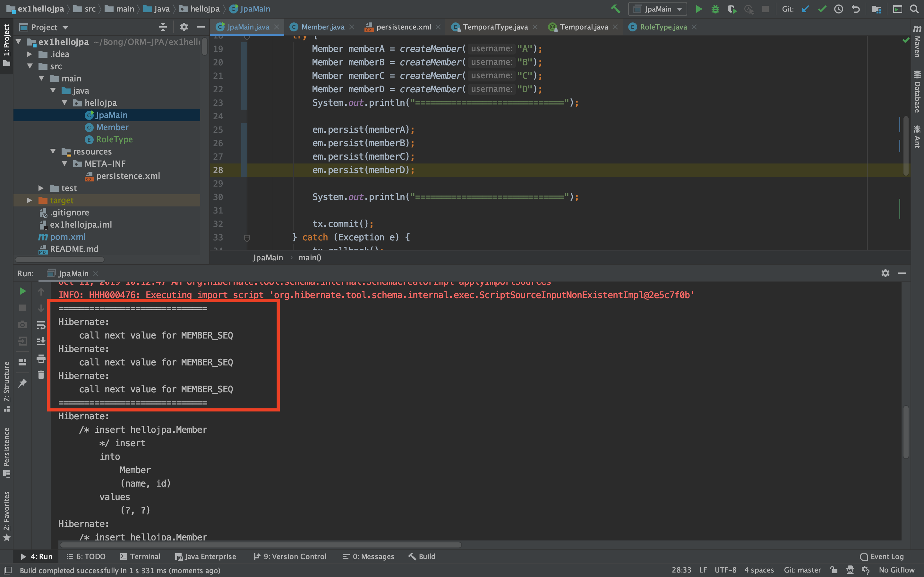Click the Build project hammer icon

coord(615,9)
